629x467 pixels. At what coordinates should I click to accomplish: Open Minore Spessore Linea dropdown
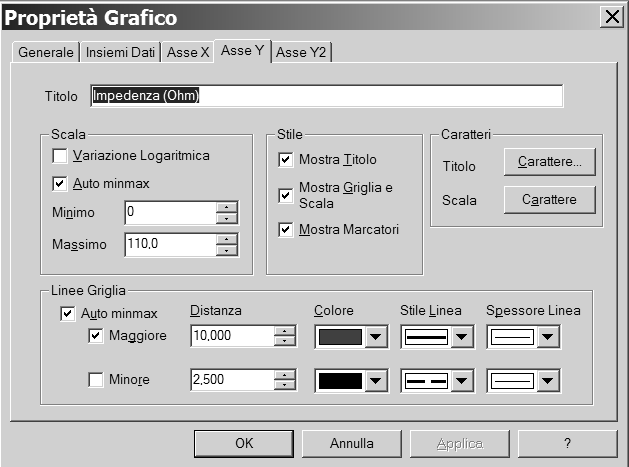click(548, 381)
